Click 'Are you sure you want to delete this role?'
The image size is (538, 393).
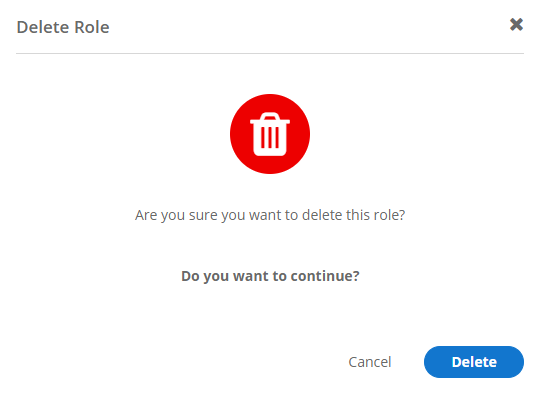click(x=270, y=215)
